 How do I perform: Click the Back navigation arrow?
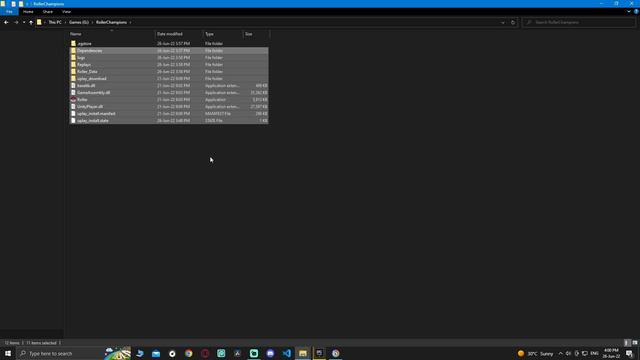pyautogui.click(x=6, y=22)
